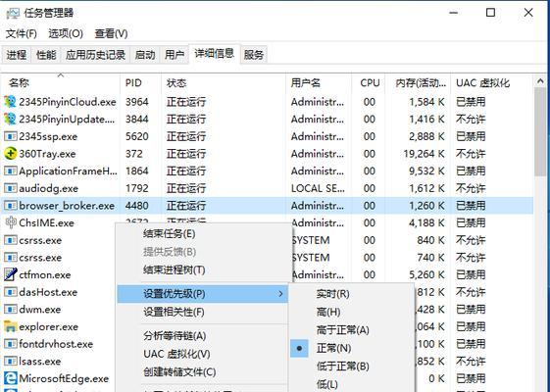Click the MicrosoftEdge.exe Edge icon
The image size is (550, 392).
[x=10, y=378]
